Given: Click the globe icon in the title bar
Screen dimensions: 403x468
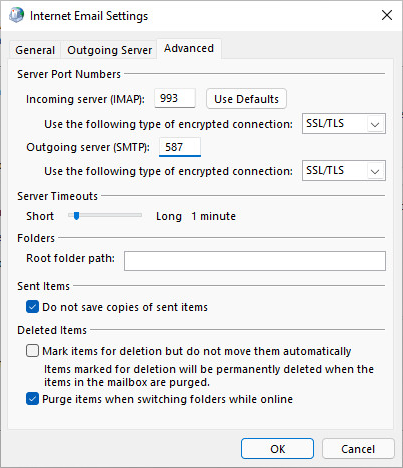Looking at the screenshot, I should (x=17, y=15).
